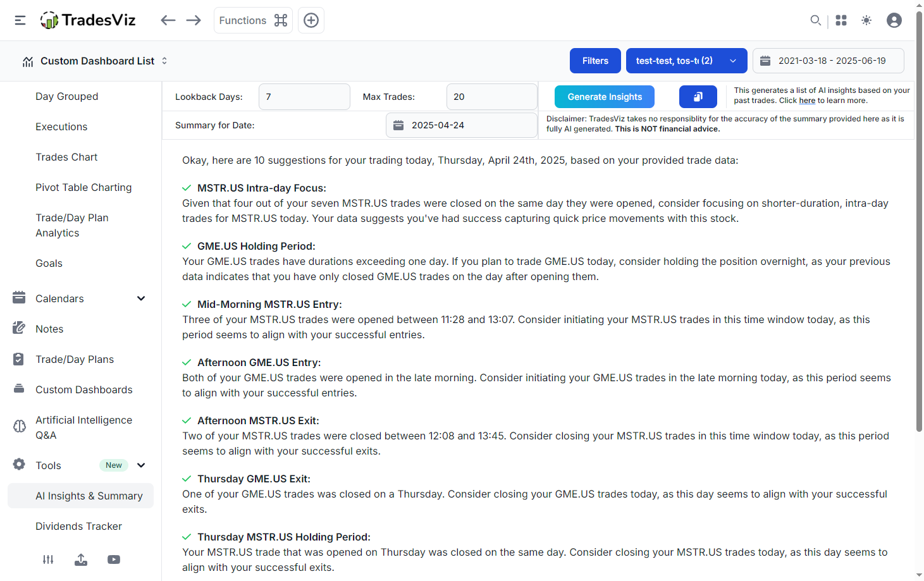The height and width of the screenshot is (581, 924).
Task: Click the Notes pencil icon
Action: click(19, 328)
